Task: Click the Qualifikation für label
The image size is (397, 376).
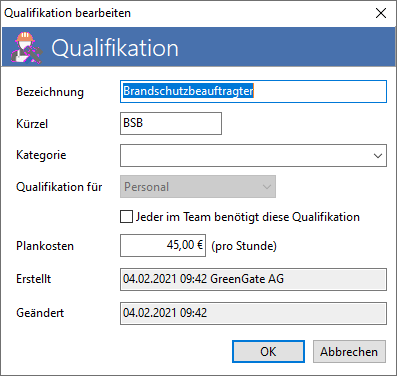Action: point(59,187)
